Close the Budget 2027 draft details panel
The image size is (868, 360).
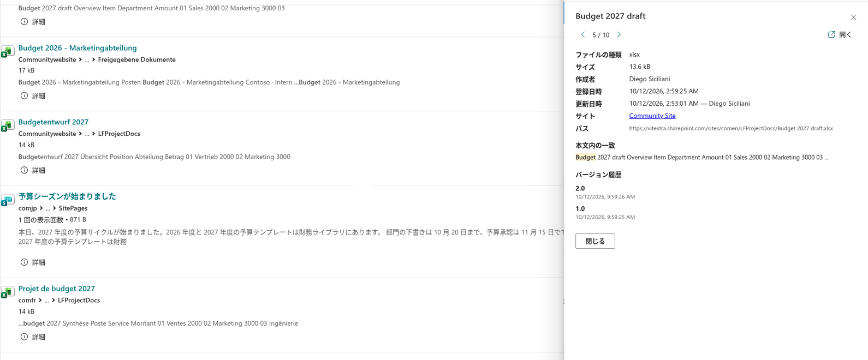click(x=853, y=17)
